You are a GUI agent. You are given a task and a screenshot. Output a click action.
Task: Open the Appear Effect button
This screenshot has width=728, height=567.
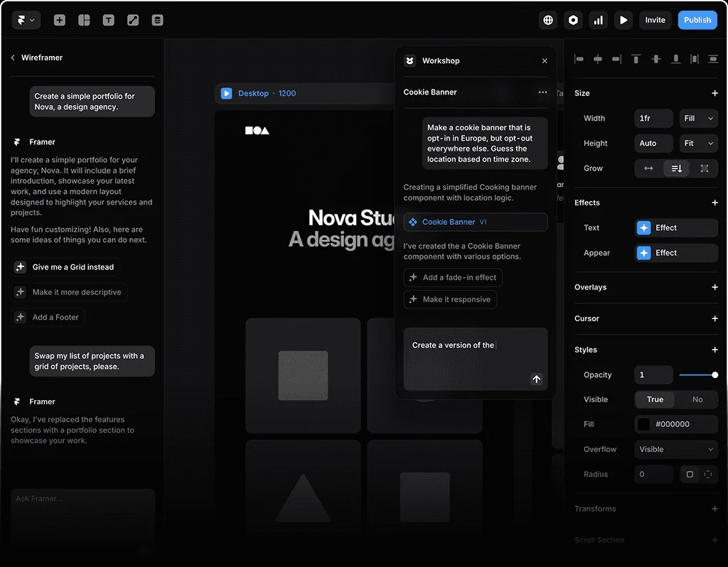click(676, 253)
